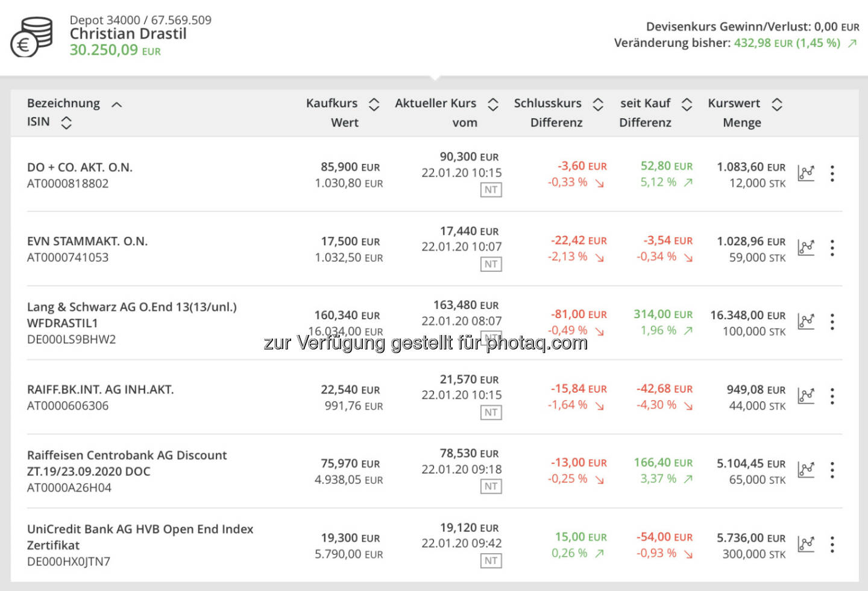Click seit Kauf value 52,80 EUR
Viewport: 868px width, 591px height.
[x=667, y=166]
